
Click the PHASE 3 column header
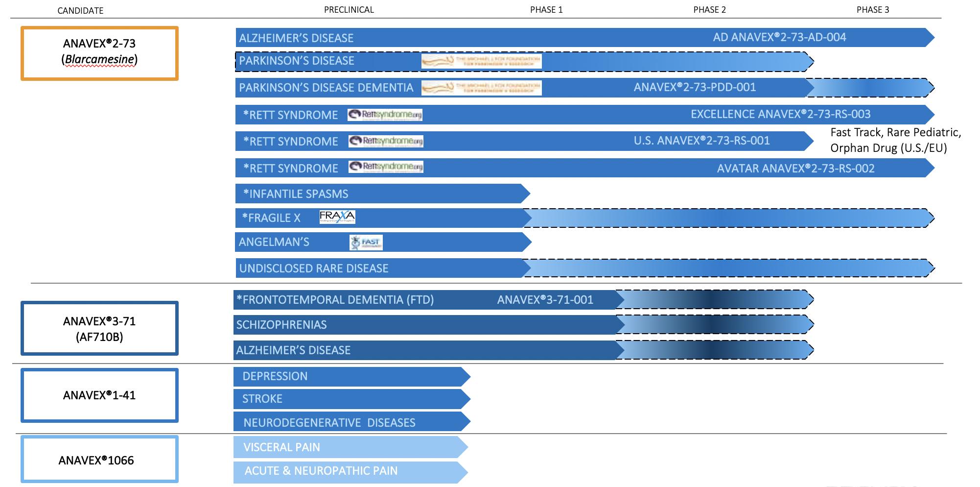(872, 10)
